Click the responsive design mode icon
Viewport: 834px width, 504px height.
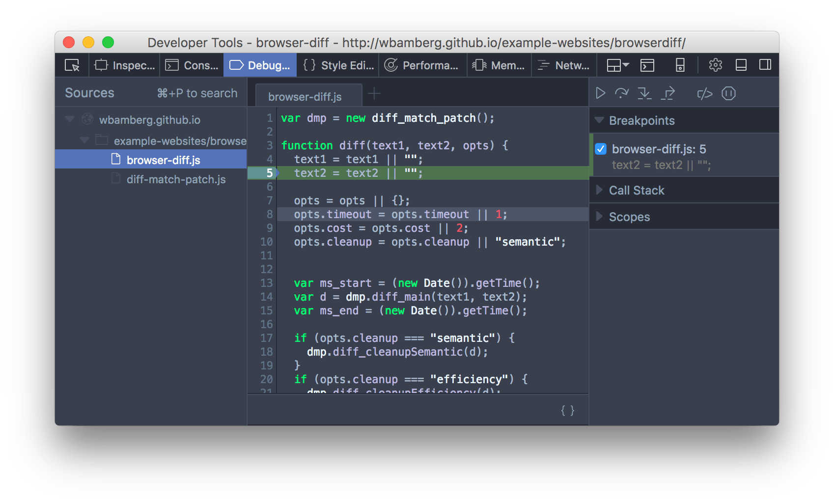click(x=680, y=65)
